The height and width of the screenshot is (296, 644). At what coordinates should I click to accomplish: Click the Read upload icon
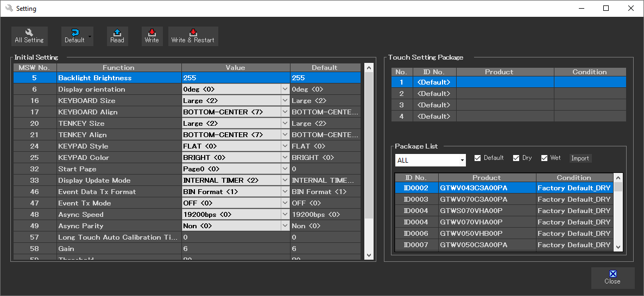[x=117, y=33]
